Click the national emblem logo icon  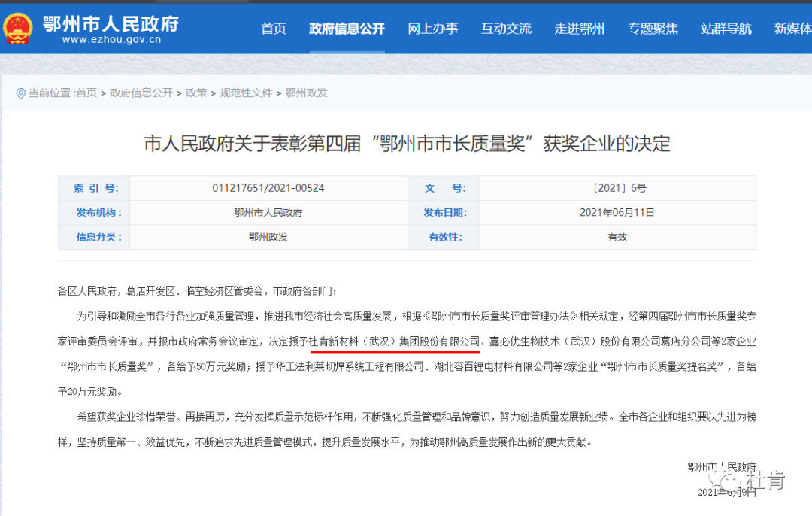pyautogui.click(x=17, y=29)
